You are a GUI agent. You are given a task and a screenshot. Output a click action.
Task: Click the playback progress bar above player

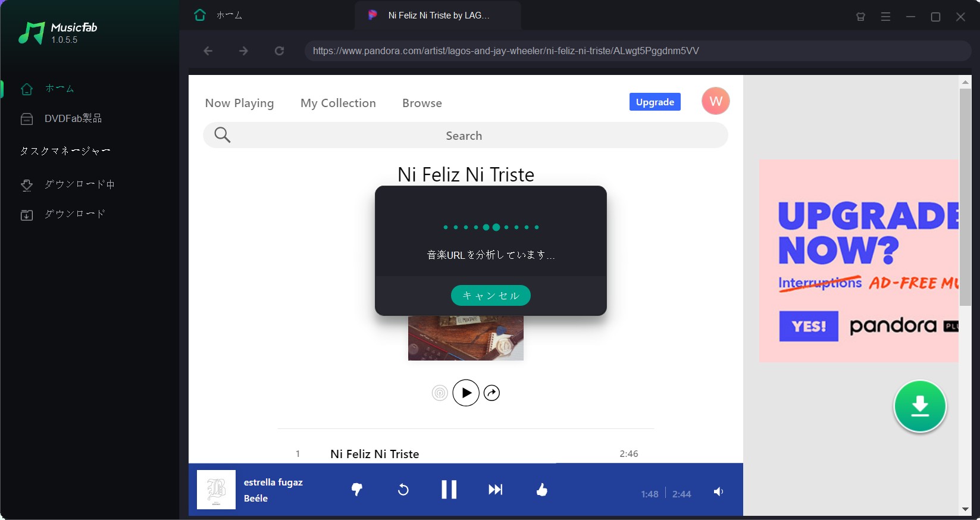point(466,463)
